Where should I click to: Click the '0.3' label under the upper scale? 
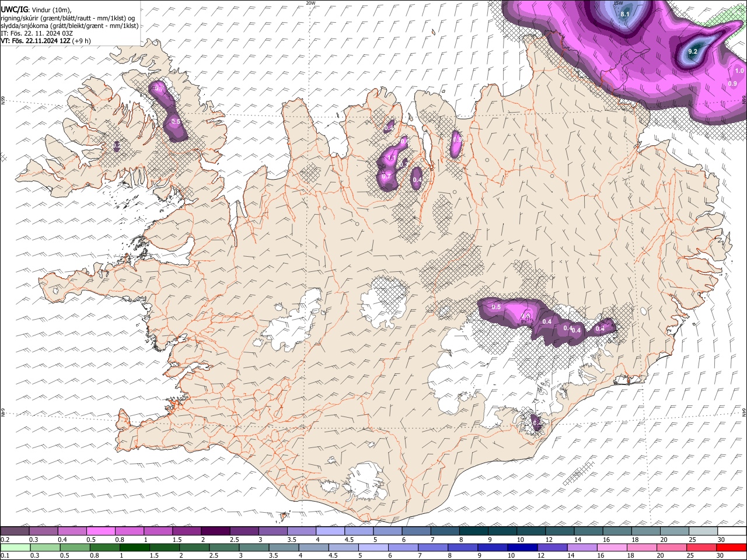pyautogui.click(x=34, y=540)
